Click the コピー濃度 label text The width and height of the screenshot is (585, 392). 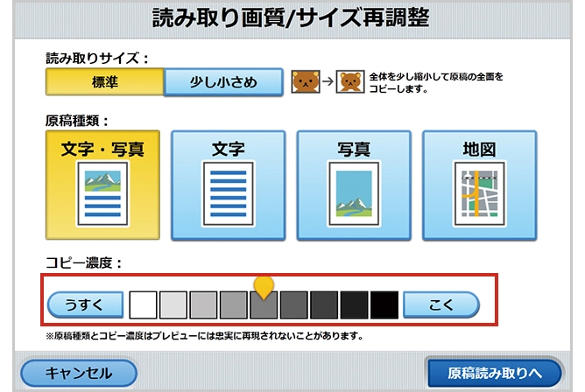83,263
